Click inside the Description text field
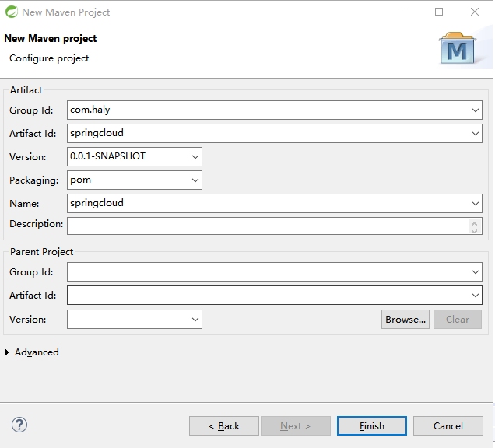The width and height of the screenshot is (495, 448). tap(268, 226)
